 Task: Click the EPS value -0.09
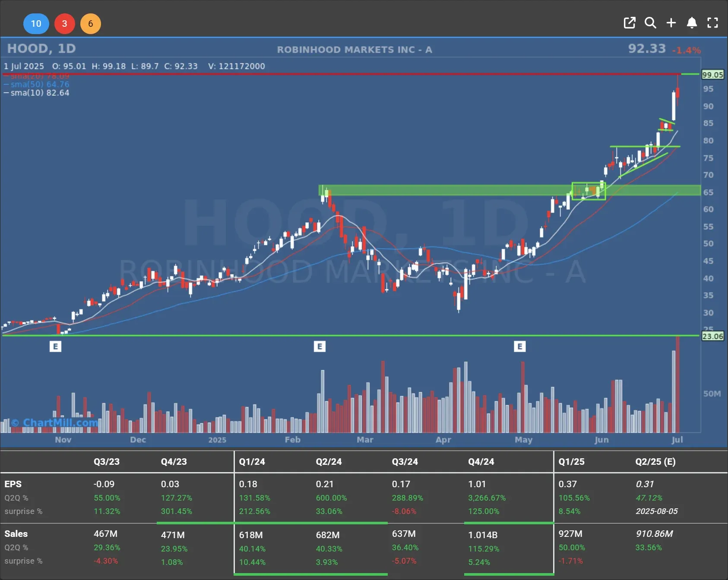104,484
